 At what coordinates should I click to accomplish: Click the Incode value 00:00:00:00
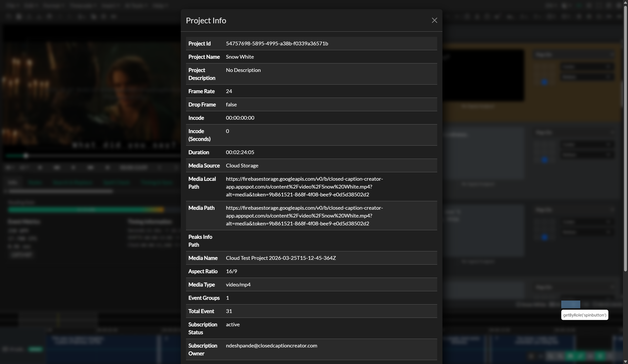[x=240, y=118]
